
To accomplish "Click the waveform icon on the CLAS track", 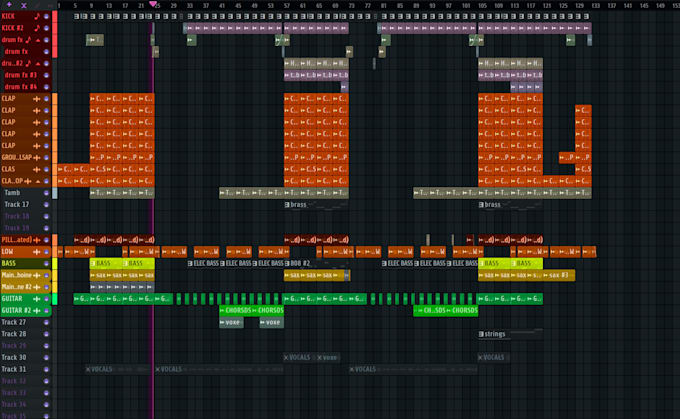I will (37, 169).
